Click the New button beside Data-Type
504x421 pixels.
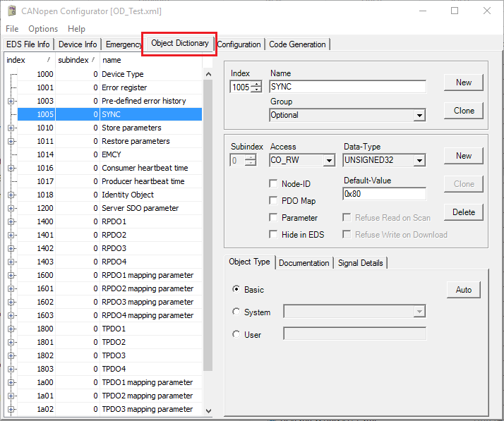coord(464,156)
